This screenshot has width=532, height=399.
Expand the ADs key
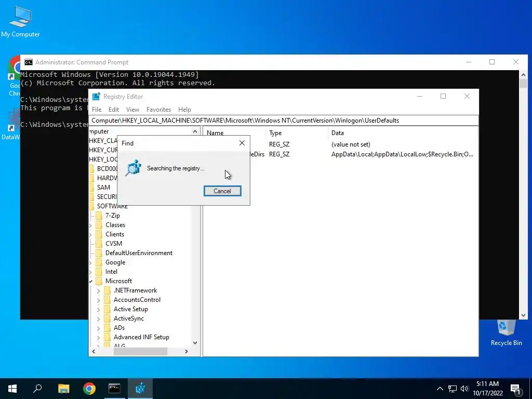(x=98, y=328)
